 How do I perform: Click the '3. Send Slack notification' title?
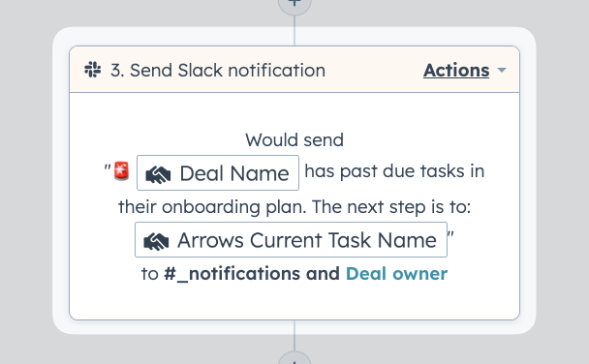coord(218,70)
